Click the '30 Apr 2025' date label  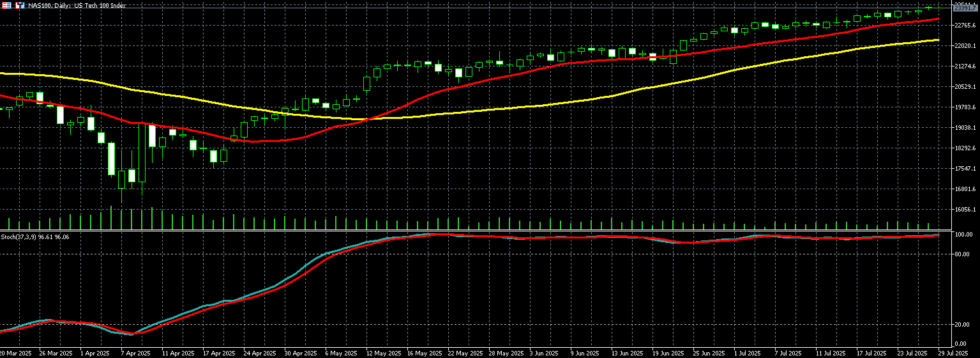(301, 353)
